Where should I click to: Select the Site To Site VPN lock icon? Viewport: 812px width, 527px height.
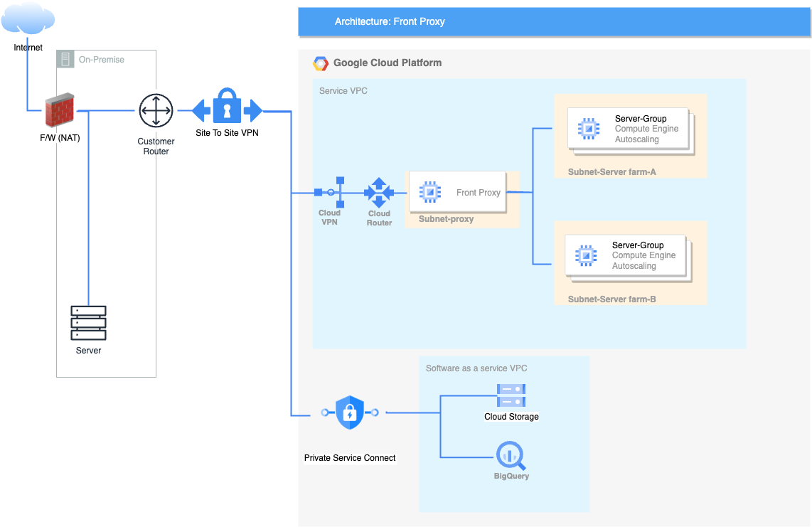tap(228, 106)
